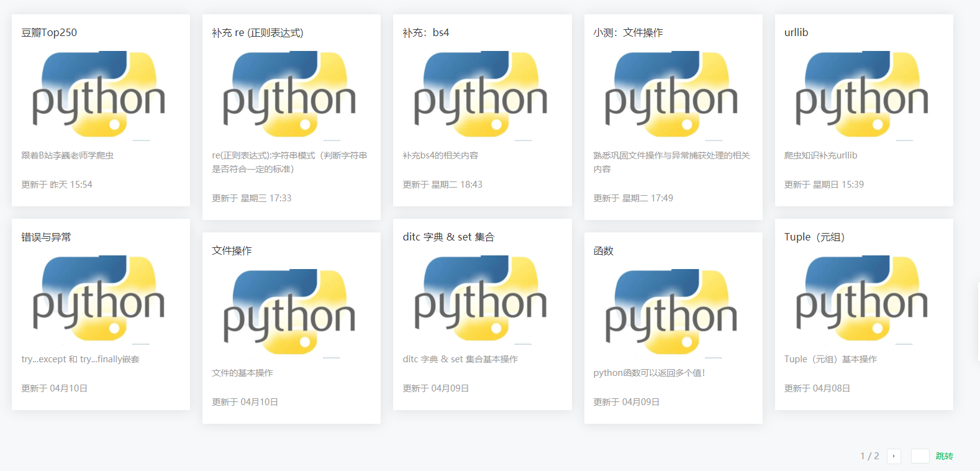Select description 补充bs4的相关内容
The image size is (980, 471).
coord(440,155)
